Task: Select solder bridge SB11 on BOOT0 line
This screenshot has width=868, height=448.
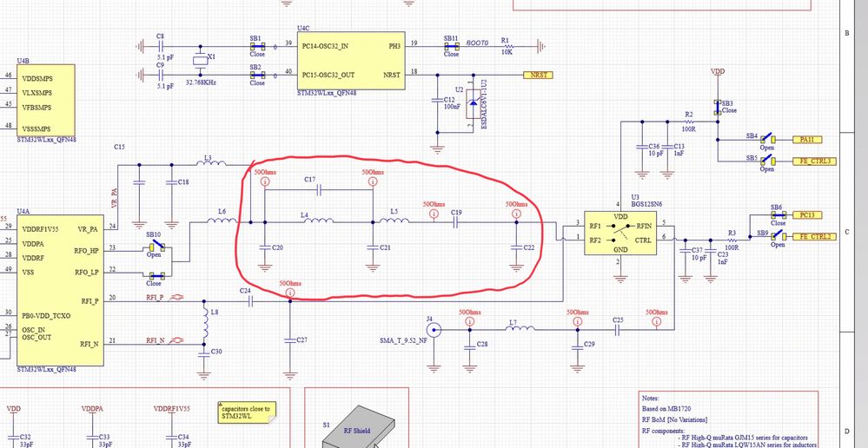Action: [x=451, y=47]
